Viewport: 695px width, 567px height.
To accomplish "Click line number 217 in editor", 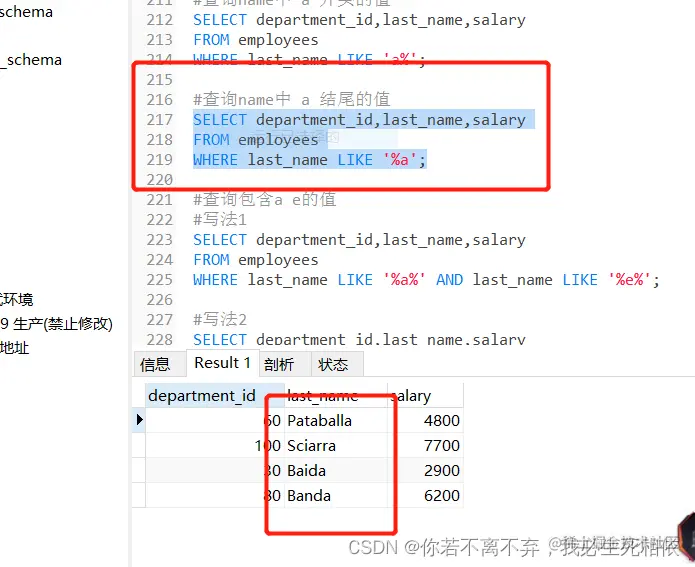I will click(160, 120).
